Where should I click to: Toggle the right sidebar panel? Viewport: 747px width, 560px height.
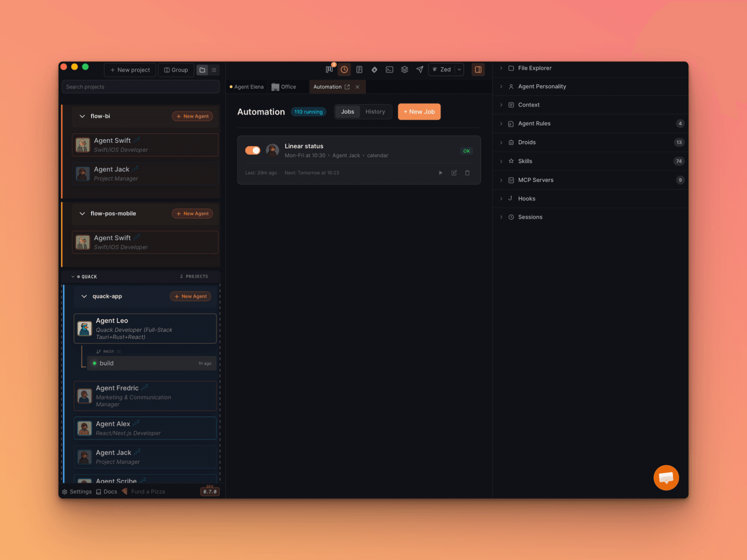click(x=478, y=70)
